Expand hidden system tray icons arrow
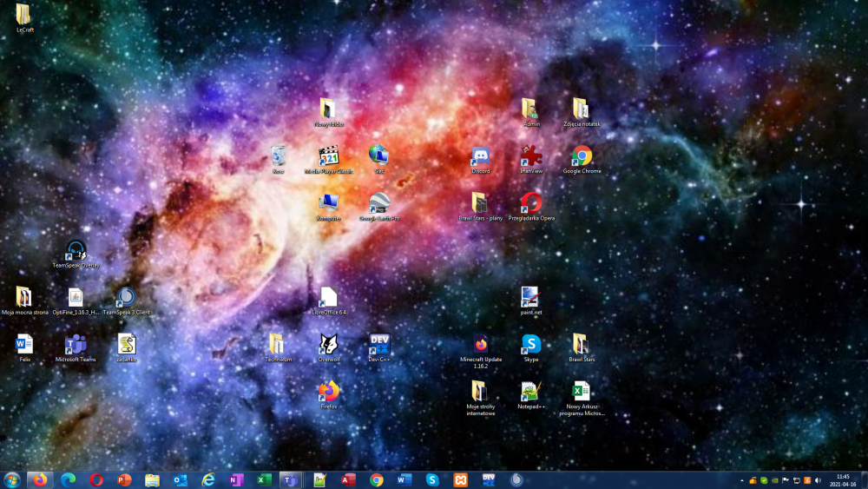This screenshot has height=489, width=868. click(741, 479)
